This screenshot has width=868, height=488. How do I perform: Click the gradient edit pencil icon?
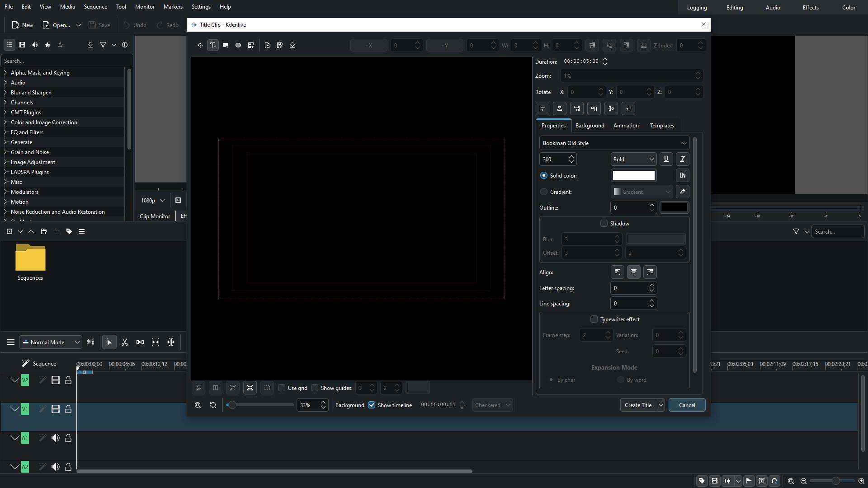pyautogui.click(x=682, y=192)
